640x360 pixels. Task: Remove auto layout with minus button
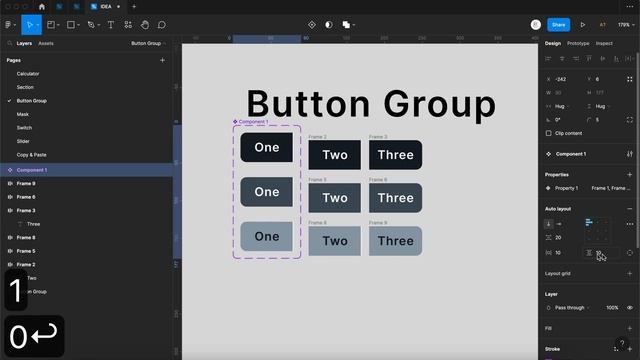(x=630, y=209)
